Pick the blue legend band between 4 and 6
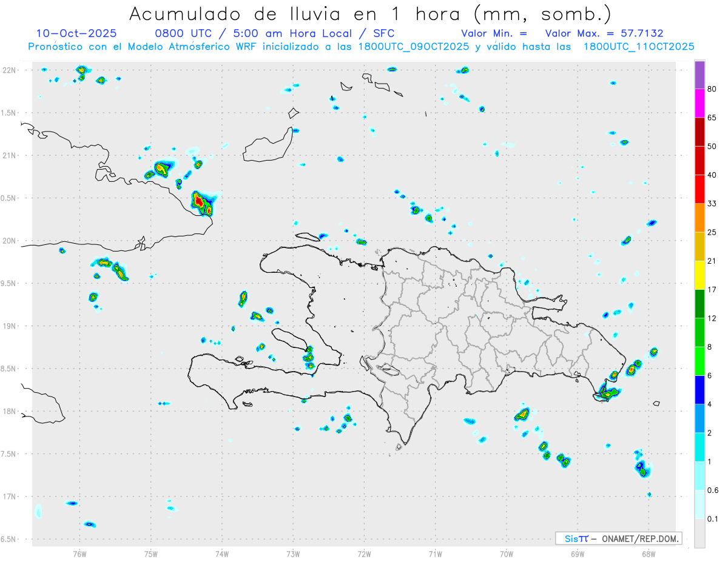Screen dimensions: 728x562 click(x=699, y=390)
